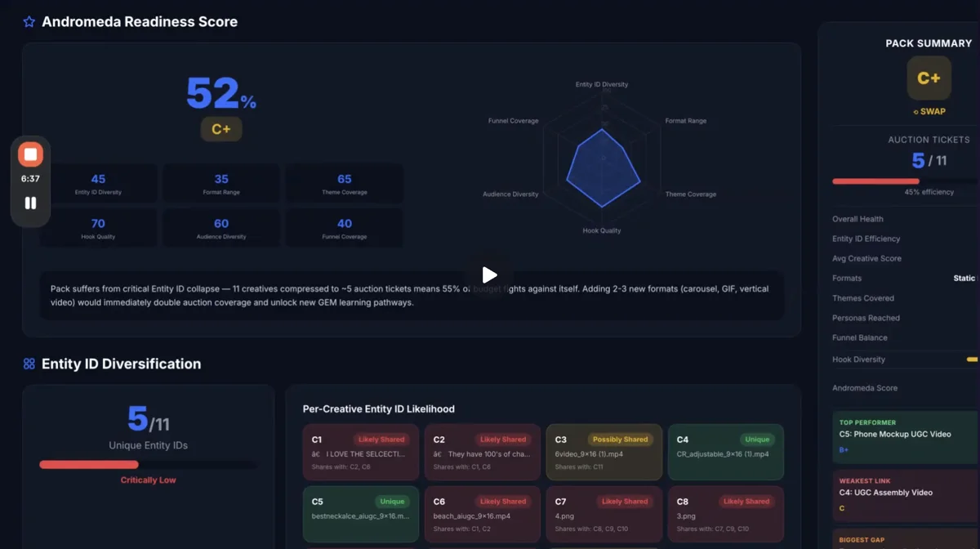Image resolution: width=980 pixels, height=549 pixels.
Task: Click the star icon beside Andromeda Readiness Score
Action: pos(29,22)
